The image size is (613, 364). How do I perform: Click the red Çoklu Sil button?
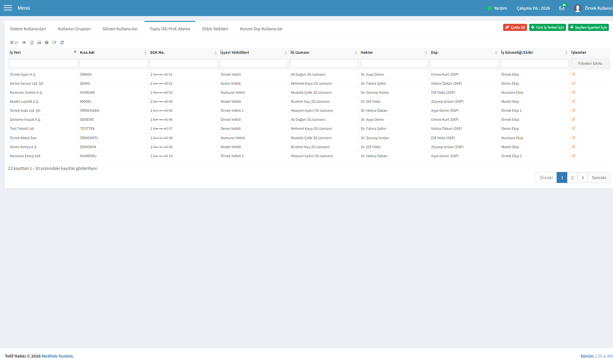pos(515,27)
